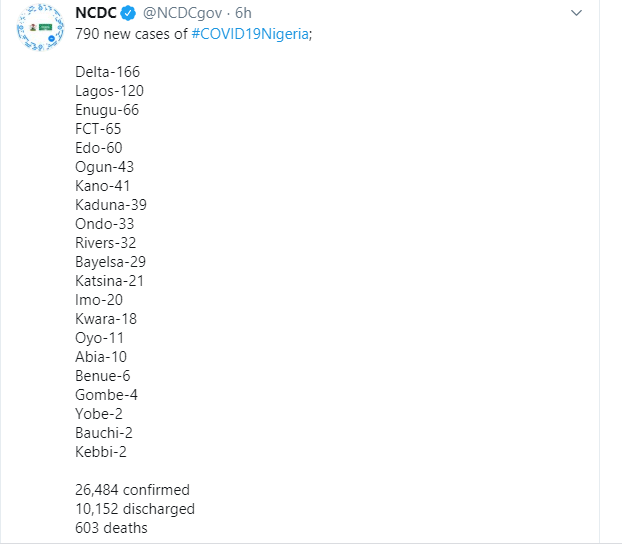This screenshot has width=622, height=547.
Task: Click the blue verified badge
Action: pyautogui.click(x=128, y=13)
